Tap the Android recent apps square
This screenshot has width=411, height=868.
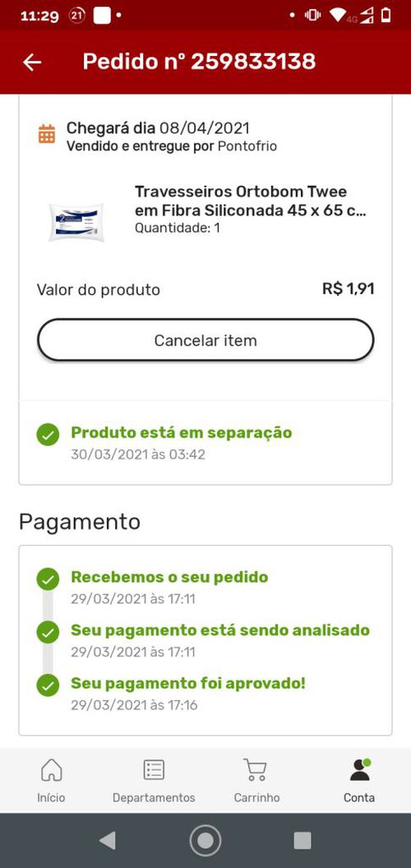302,840
